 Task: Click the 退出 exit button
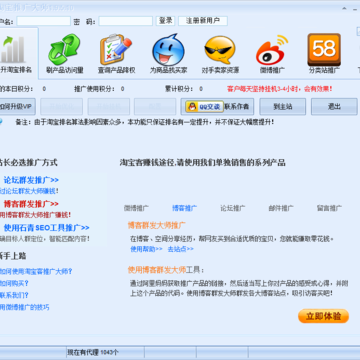334,107
